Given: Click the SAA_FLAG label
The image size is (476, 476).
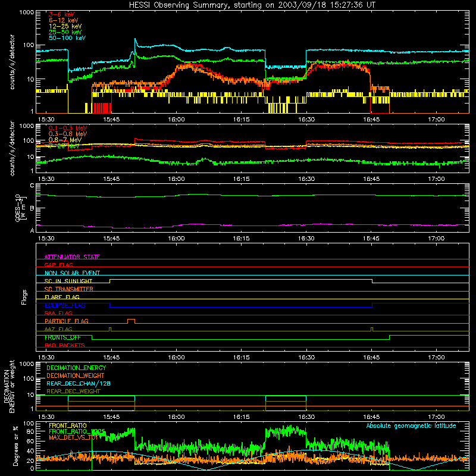Looking at the screenshot, I should (58, 313).
